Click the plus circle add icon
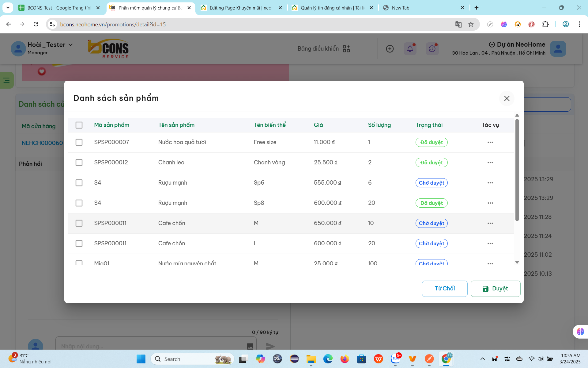 point(390,49)
